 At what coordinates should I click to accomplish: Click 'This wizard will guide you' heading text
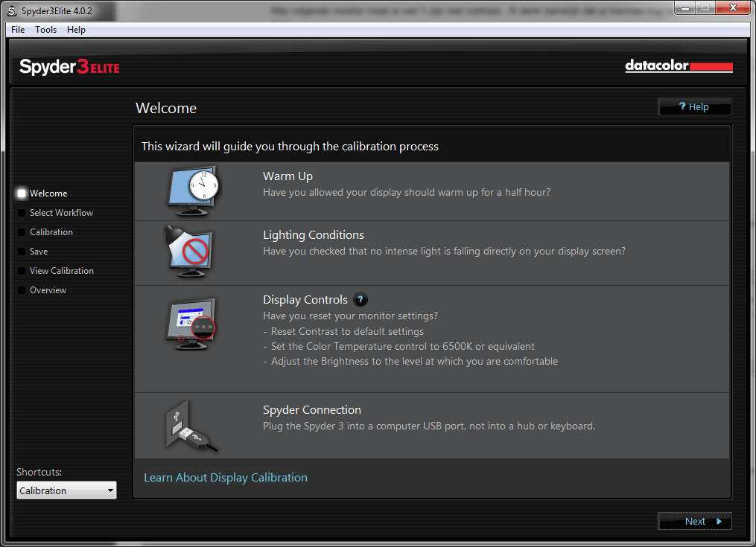tap(290, 147)
